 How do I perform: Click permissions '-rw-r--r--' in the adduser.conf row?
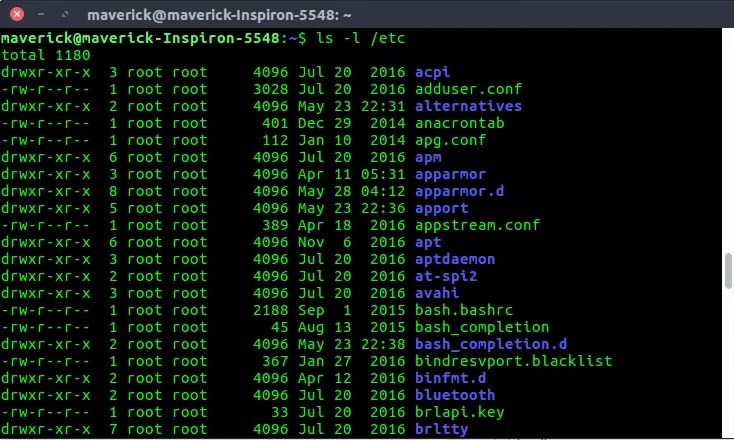46,89
